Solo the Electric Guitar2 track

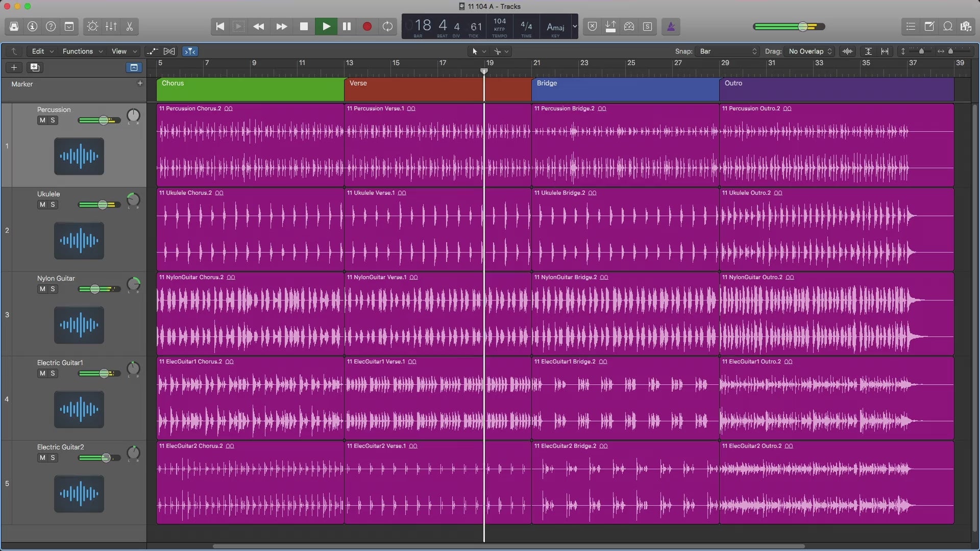(x=53, y=458)
